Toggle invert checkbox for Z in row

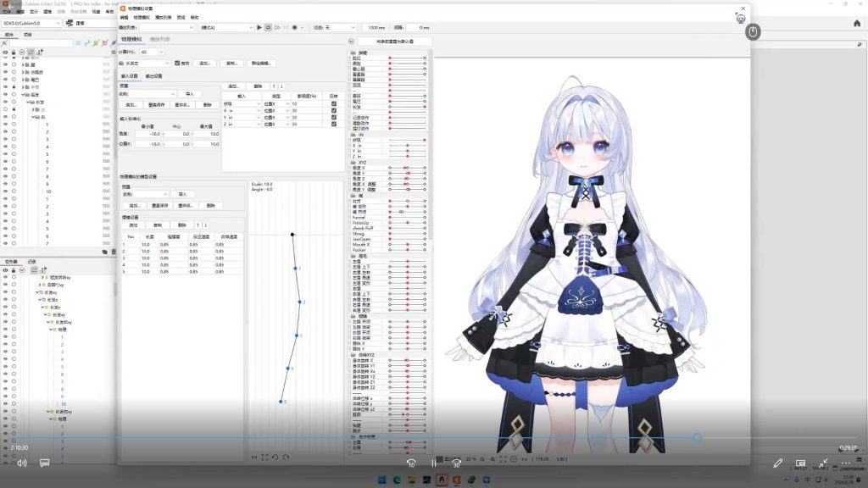click(x=334, y=124)
